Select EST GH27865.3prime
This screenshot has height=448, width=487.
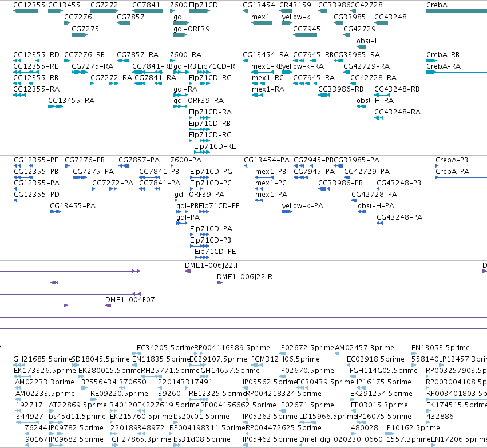pyautogui.click(x=141, y=439)
